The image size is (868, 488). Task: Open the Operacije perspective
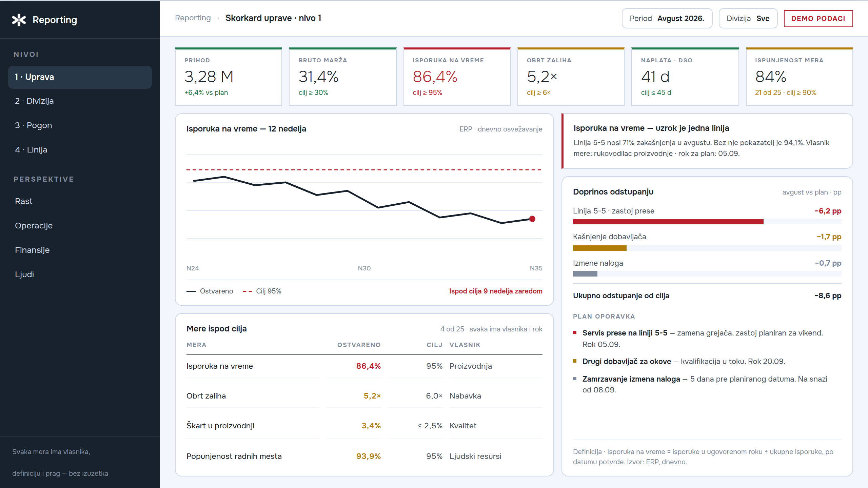pos(80,226)
